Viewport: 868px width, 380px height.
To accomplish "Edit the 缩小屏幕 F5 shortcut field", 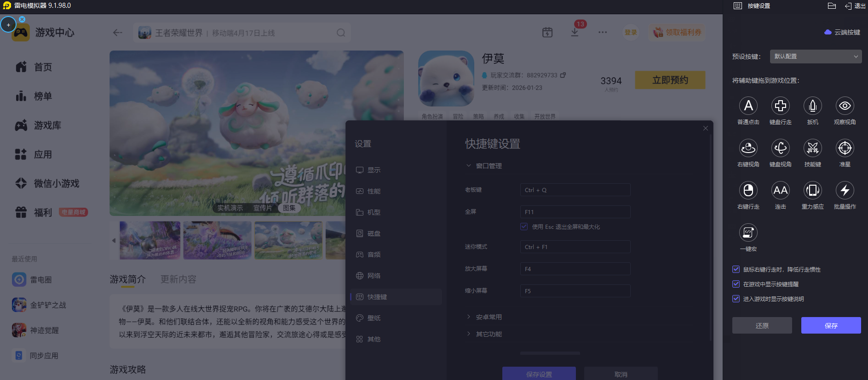I will point(575,291).
